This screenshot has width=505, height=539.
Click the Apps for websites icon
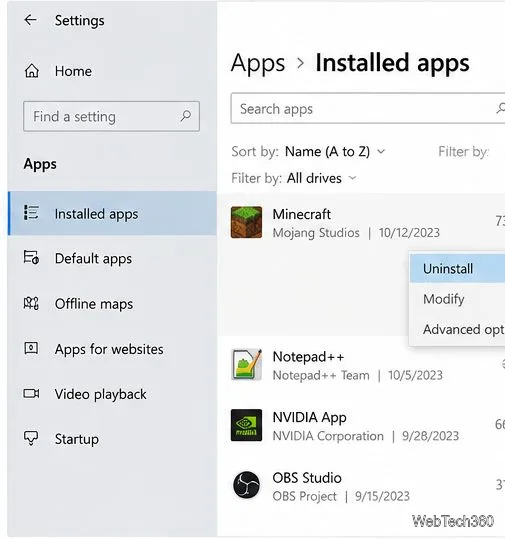31,348
